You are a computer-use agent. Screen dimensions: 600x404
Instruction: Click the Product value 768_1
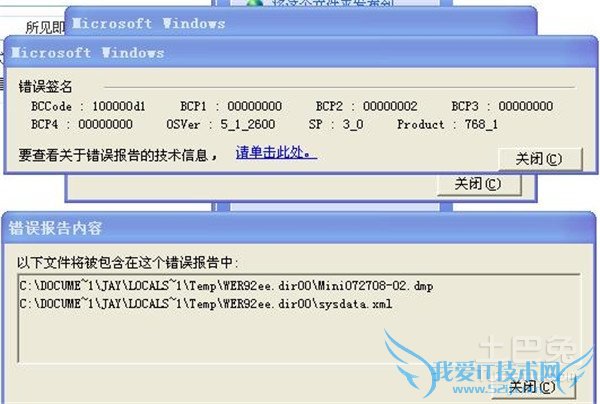pos(481,124)
